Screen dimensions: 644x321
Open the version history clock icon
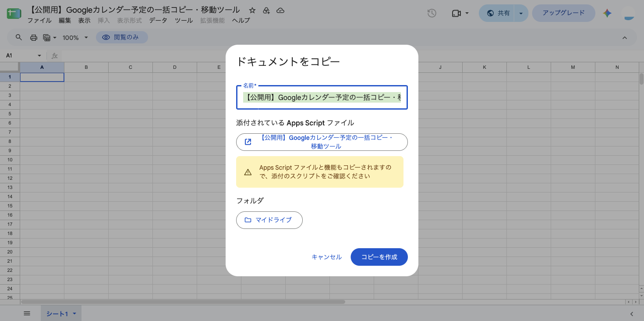coord(432,13)
